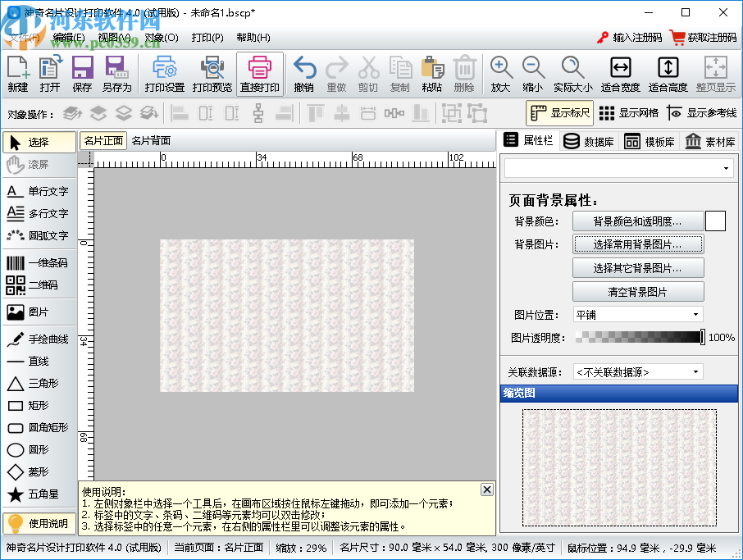
Task: Click 选择常用背景图片... button
Action: [638, 244]
